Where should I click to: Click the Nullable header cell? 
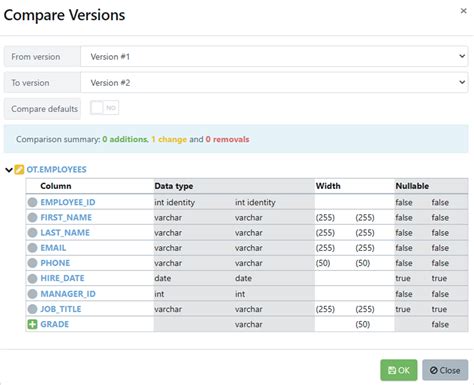click(431, 186)
